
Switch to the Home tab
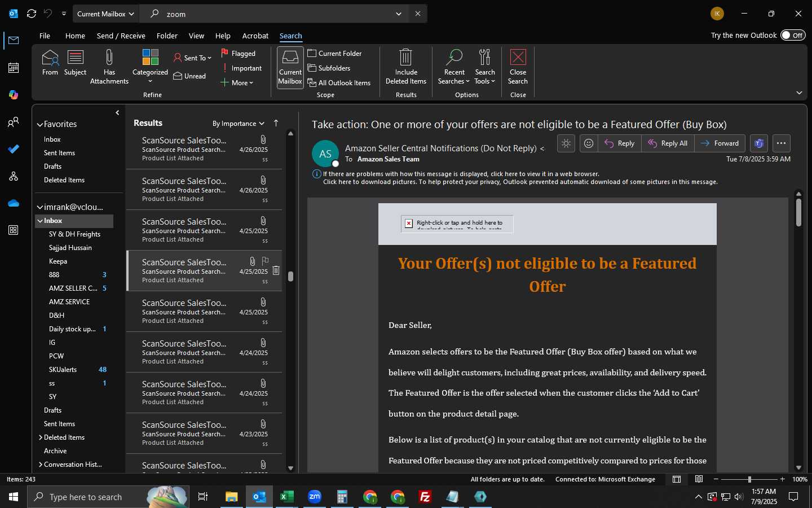[x=75, y=36]
